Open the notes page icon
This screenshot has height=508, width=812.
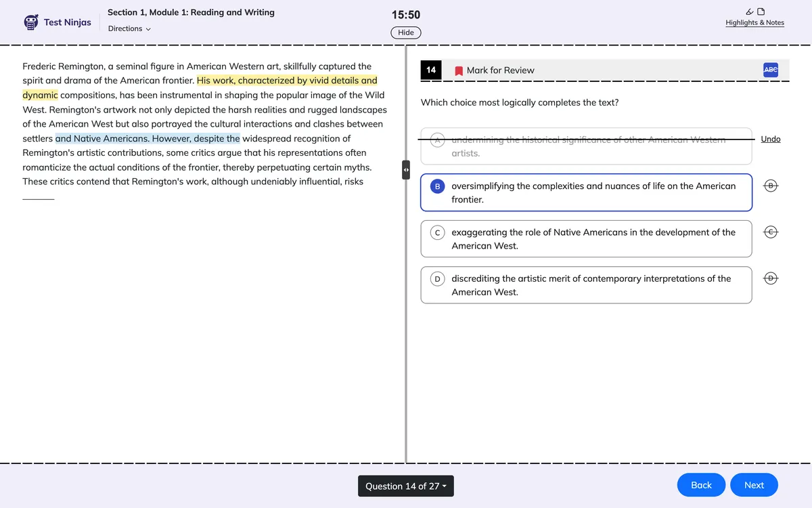761,12
